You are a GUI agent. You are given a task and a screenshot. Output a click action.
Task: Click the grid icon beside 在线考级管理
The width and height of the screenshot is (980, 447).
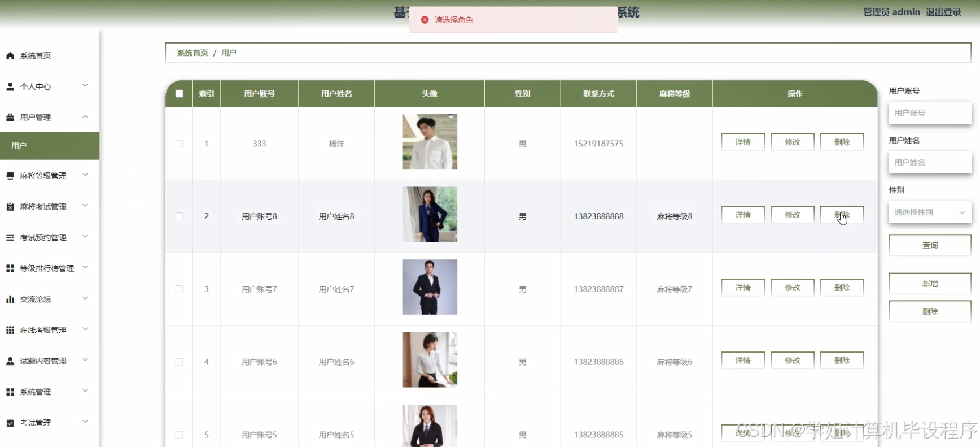click(x=10, y=330)
